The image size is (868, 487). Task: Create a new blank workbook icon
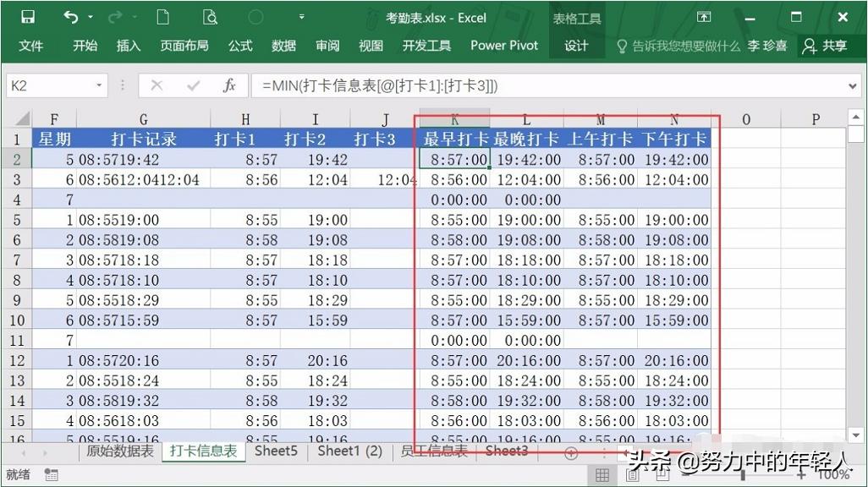pyautogui.click(x=163, y=16)
